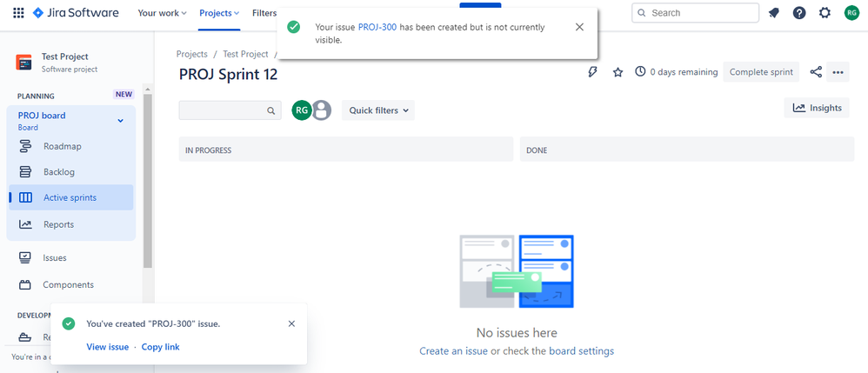This screenshot has height=373, width=868.
Task: Open the notifications bell icon
Action: tap(774, 13)
